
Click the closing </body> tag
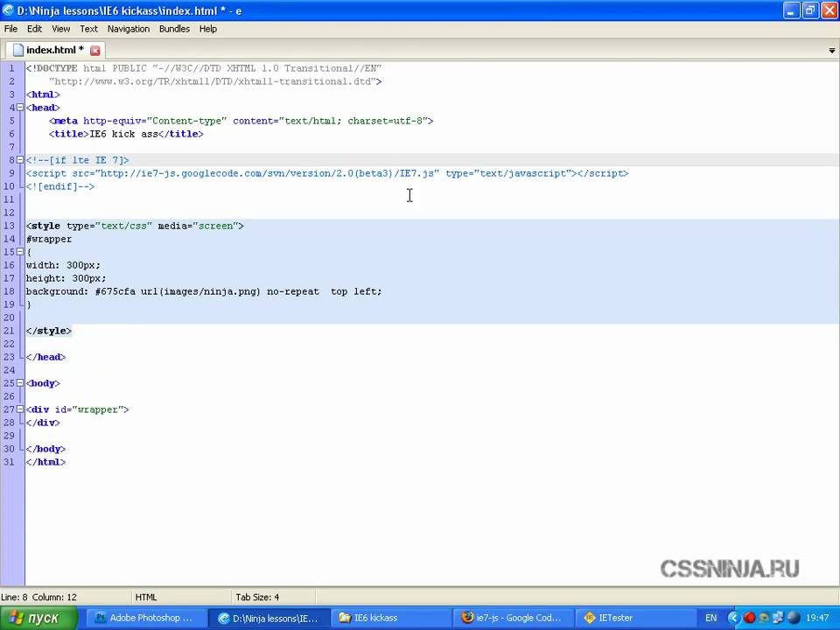[x=45, y=449]
